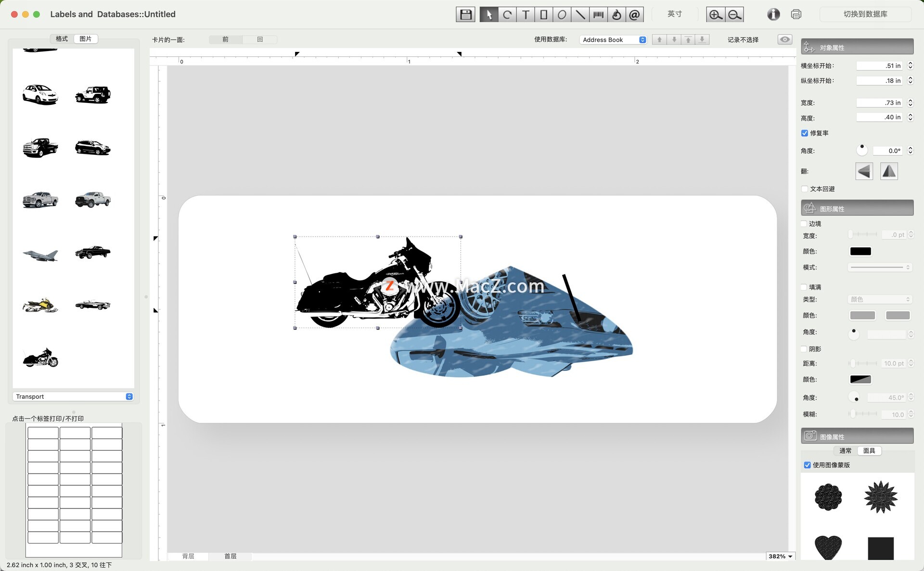Click the shadow color swatch
Image resolution: width=924 pixels, height=571 pixels.
tap(860, 380)
